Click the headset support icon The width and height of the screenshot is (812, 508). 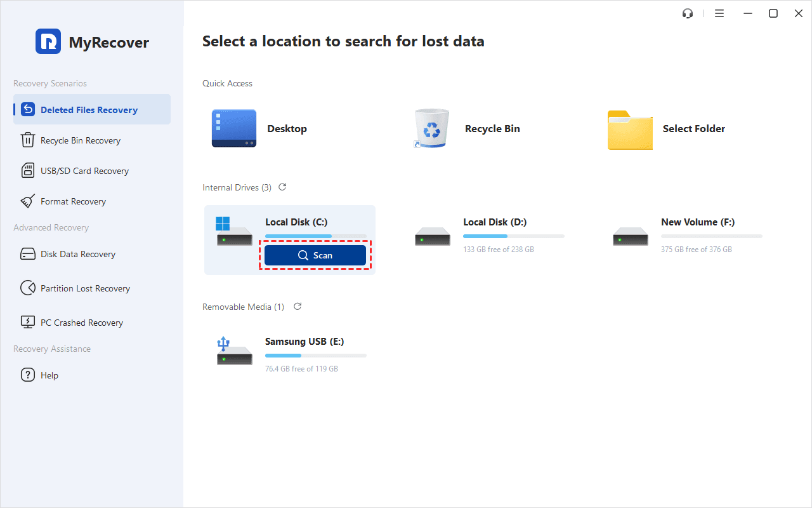[688, 13]
